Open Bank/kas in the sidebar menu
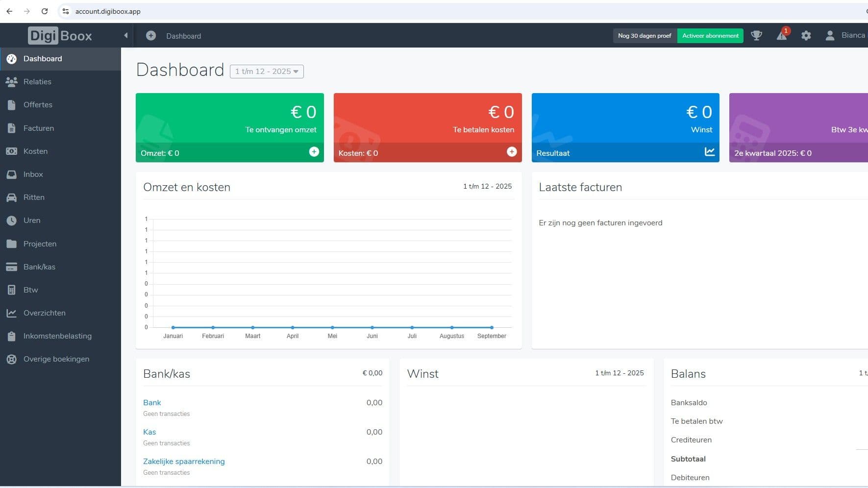The width and height of the screenshot is (868, 488). point(39,267)
